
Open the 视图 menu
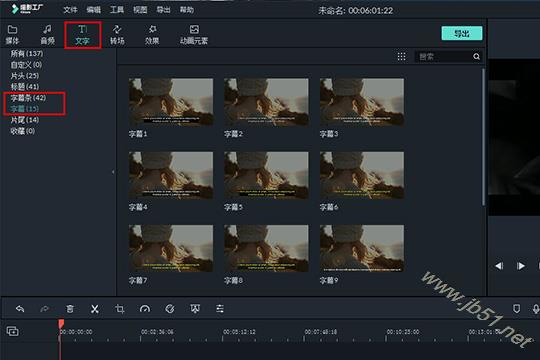[140, 10]
